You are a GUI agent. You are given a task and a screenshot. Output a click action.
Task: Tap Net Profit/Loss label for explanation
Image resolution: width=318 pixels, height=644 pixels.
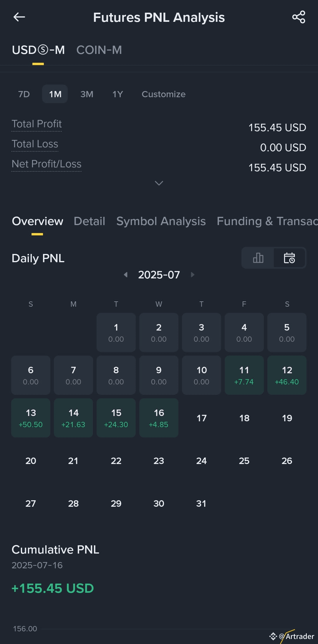click(x=47, y=164)
